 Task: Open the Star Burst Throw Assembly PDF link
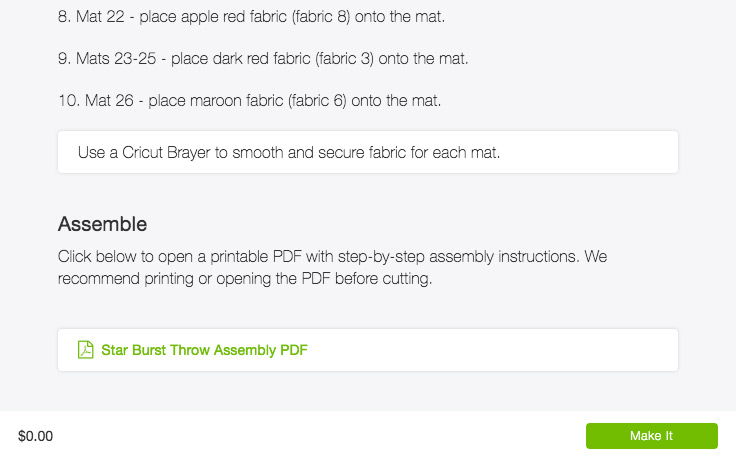(204, 350)
